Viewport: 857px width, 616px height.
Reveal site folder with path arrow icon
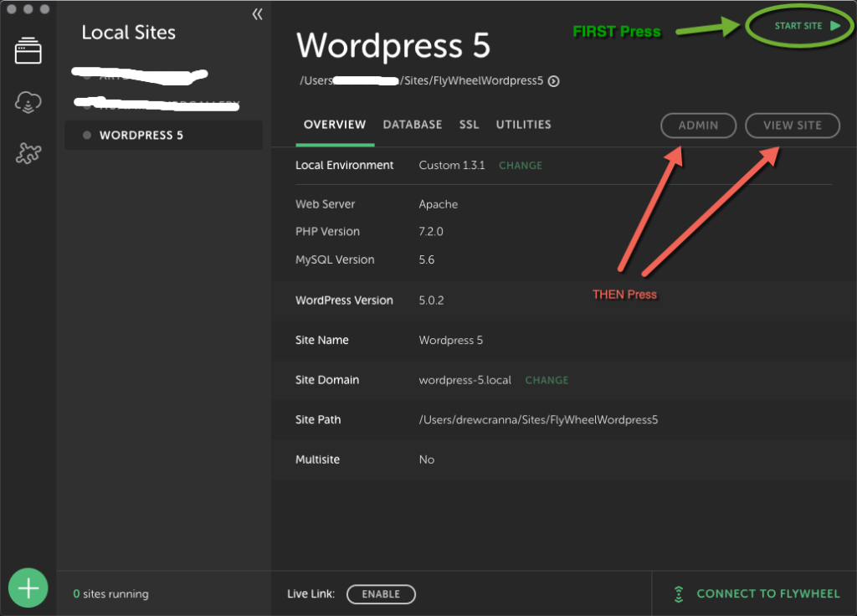point(554,81)
